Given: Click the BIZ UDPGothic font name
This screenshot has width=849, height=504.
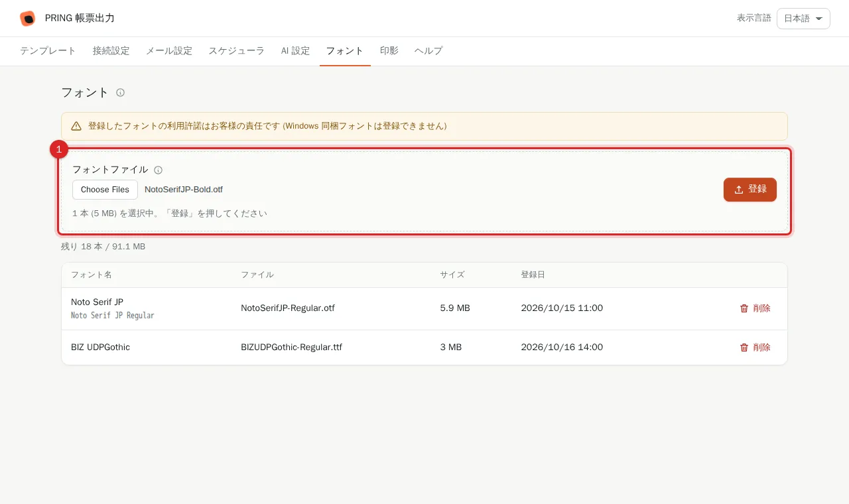Looking at the screenshot, I should point(100,347).
